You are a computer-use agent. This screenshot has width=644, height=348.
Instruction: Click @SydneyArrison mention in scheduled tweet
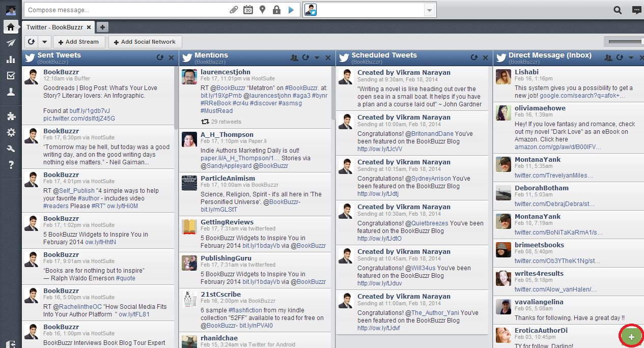point(428,179)
